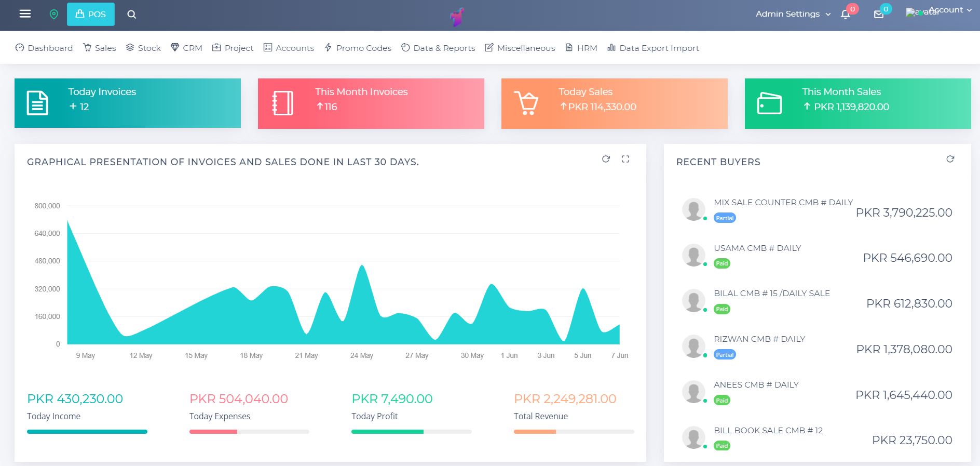Screen dimensions: 980x466
Task: Refresh the sales graph panel
Action: click(x=606, y=159)
